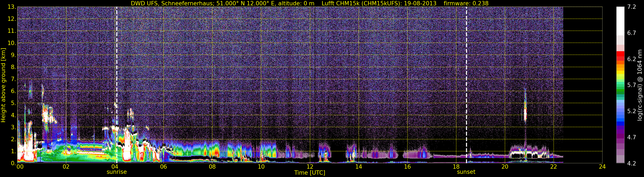
Task: Click colorbar value label '6.7'
Action: coord(632,33)
